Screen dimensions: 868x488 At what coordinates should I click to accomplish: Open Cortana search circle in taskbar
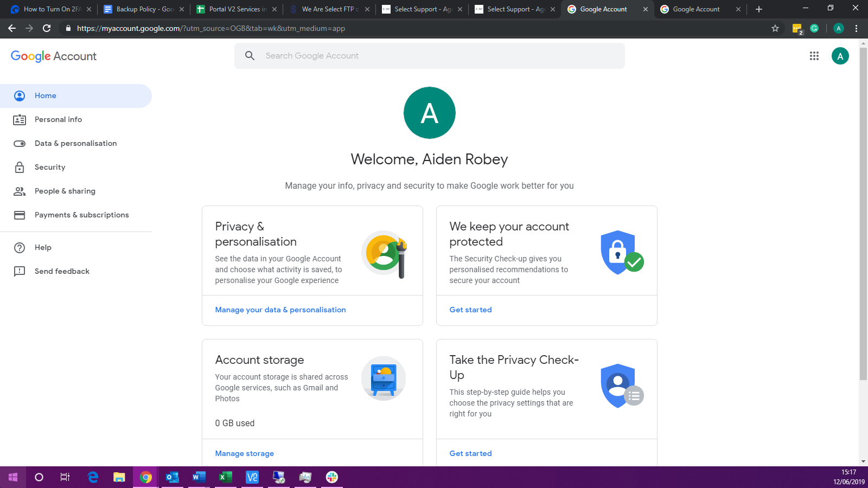coord(39,477)
